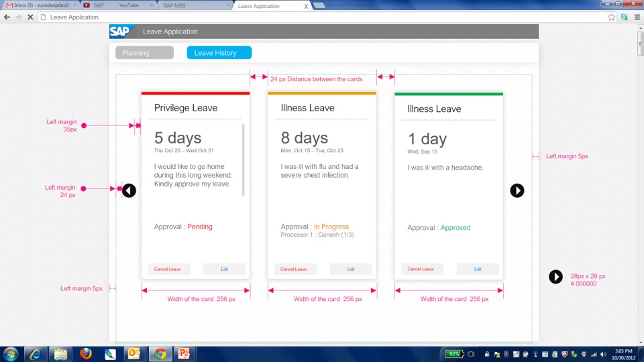Cancel the Privilege Leave request
This screenshot has width=644, height=362.
point(168,269)
